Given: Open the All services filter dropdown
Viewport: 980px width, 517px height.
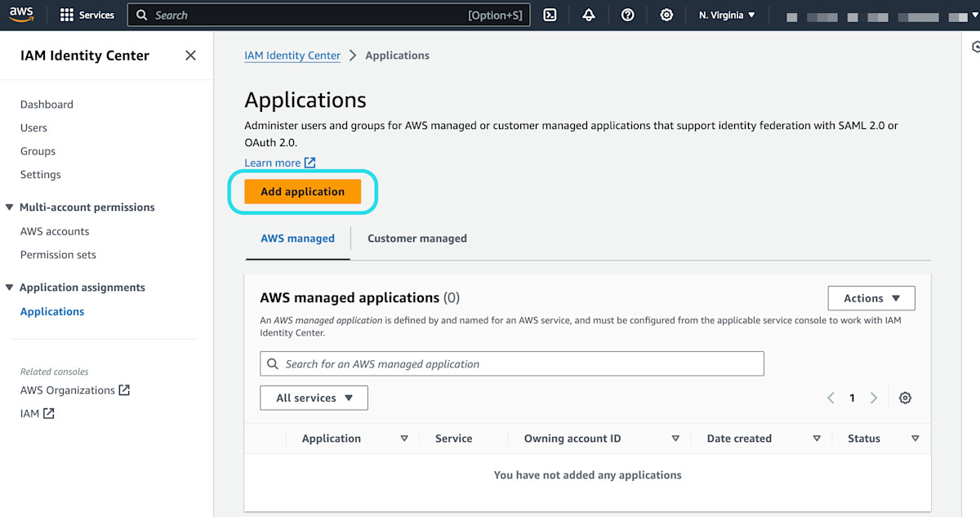Looking at the screenshot, I should tap(314, 398).
